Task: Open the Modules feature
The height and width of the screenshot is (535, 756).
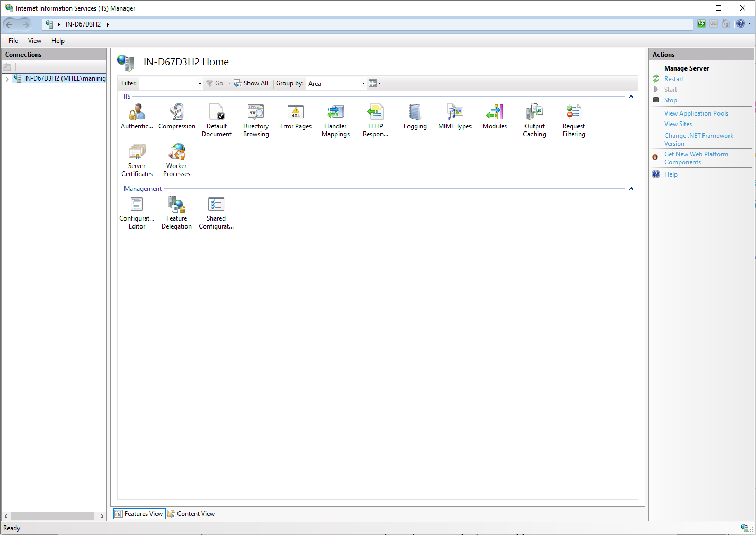Action: pyautogui.click(x=495, y=117)
